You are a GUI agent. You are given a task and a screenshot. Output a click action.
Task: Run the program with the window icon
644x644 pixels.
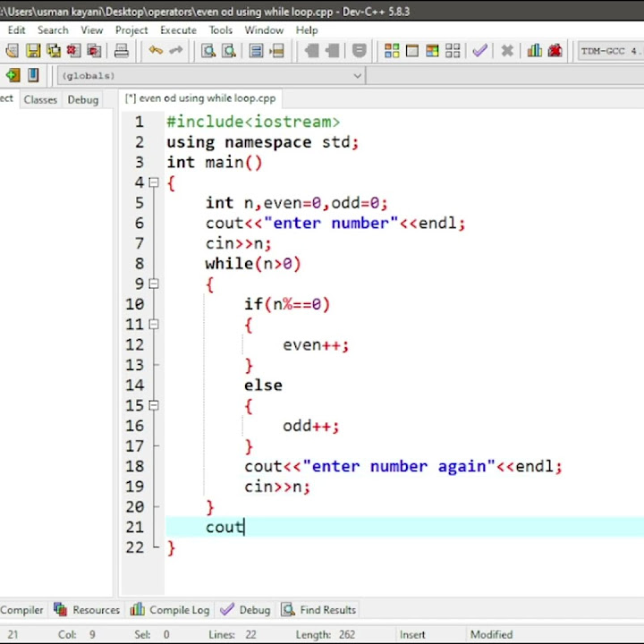point(412,51)
